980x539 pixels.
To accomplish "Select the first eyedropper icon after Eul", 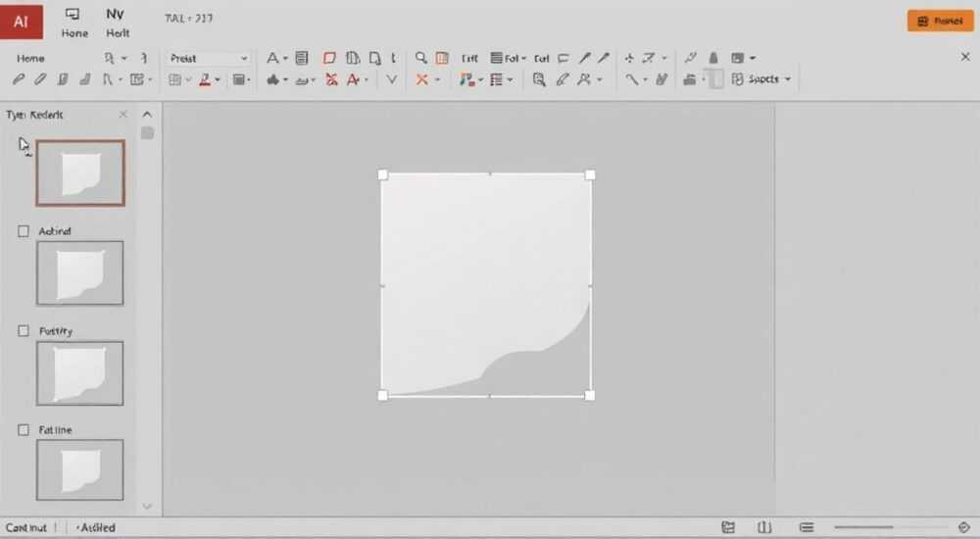I will point(584,58).
